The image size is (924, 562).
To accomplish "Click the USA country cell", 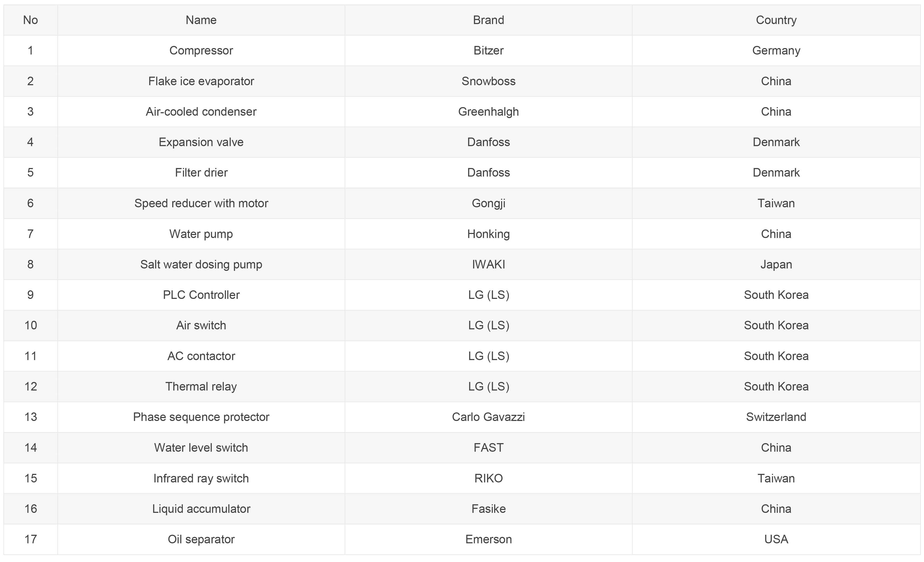I will [776, 540].
